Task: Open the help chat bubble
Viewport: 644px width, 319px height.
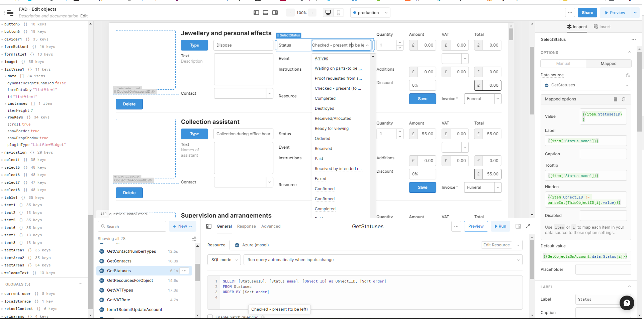Action: pyautogui.click(x=627, y=303)
